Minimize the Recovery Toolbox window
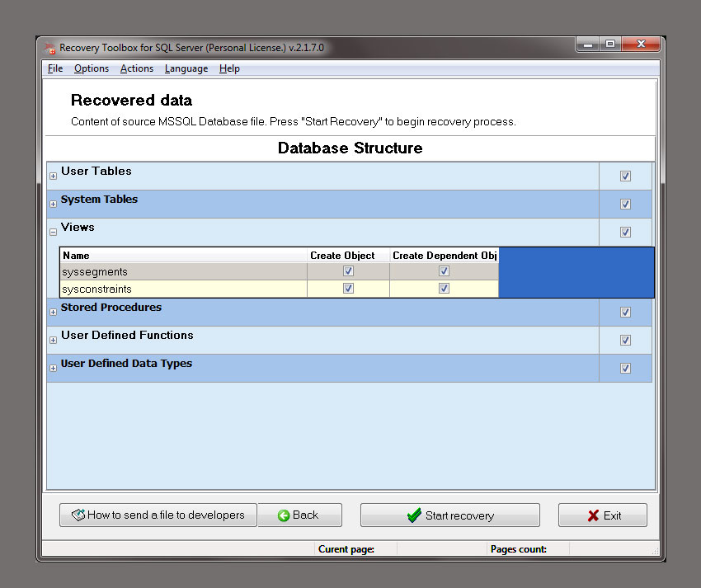 coord(587,45)
